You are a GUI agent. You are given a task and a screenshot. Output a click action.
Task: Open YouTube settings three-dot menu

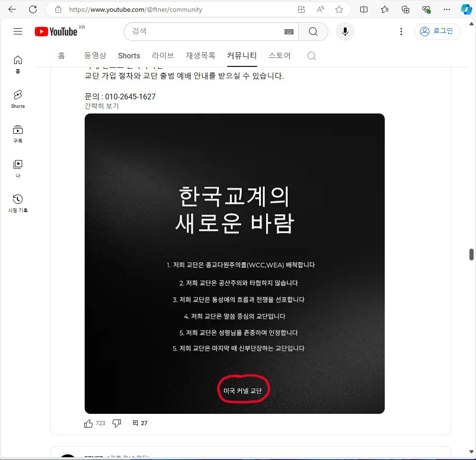point(401,31)
